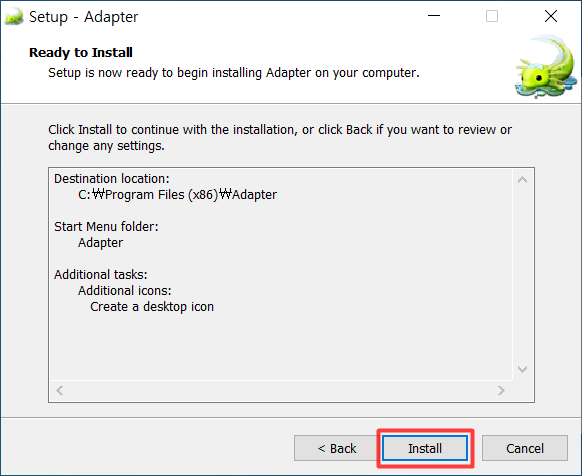The height and width of the screenshot is (476, 582).
Task: Minimize the Setup window
Action: click(x=434, y=16)
